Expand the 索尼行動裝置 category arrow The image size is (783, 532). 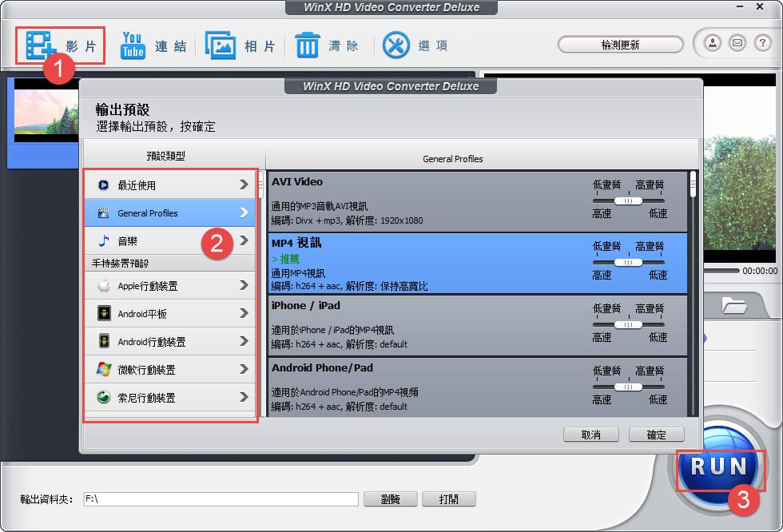point(244,397)
